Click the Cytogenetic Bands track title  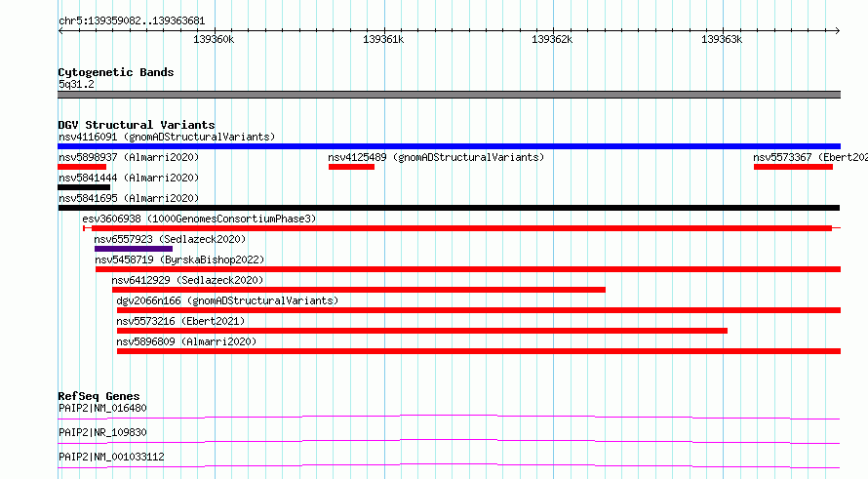116,72
